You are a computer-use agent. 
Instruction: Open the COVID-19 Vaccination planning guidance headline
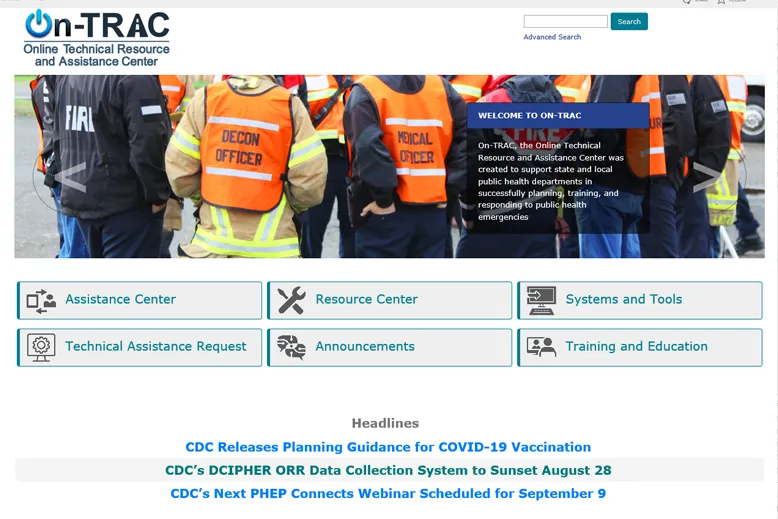point(388,447)
